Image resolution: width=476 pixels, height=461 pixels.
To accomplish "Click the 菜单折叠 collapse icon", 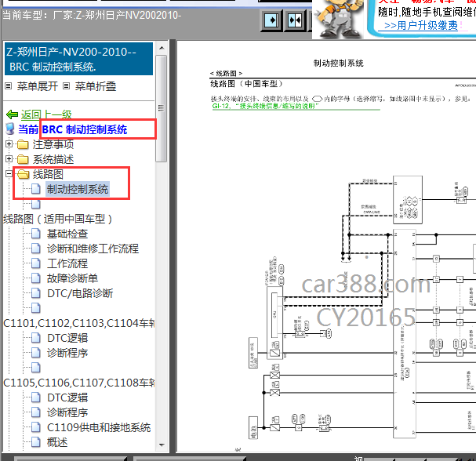I will (x=66, y=86).
